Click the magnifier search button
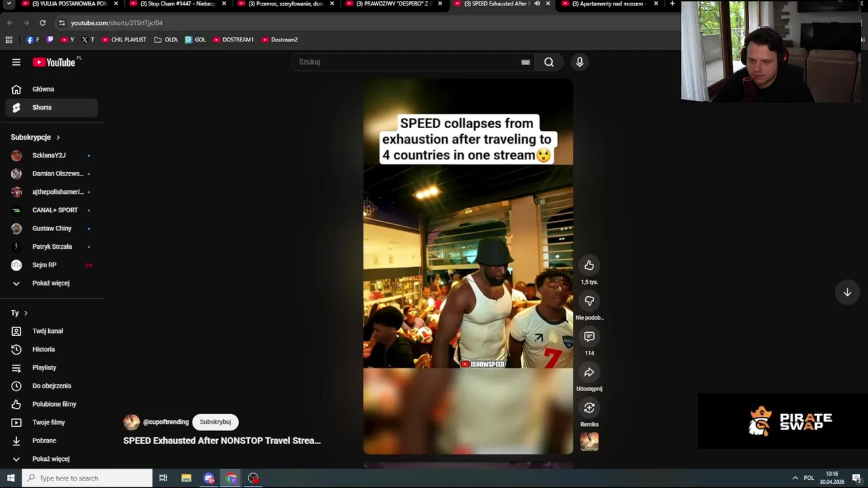868x488 pixels. [x=549, y=62]
